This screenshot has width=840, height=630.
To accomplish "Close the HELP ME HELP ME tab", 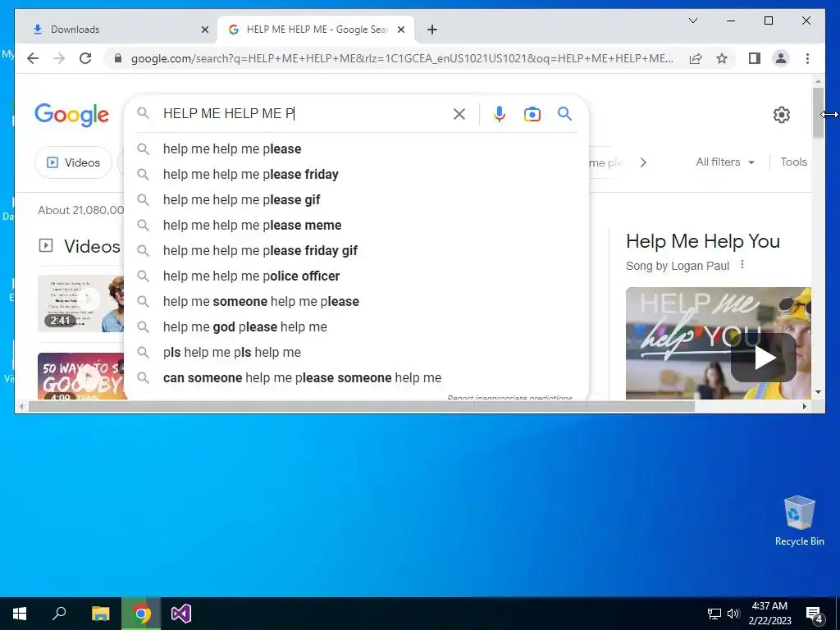I will point(400,30).
